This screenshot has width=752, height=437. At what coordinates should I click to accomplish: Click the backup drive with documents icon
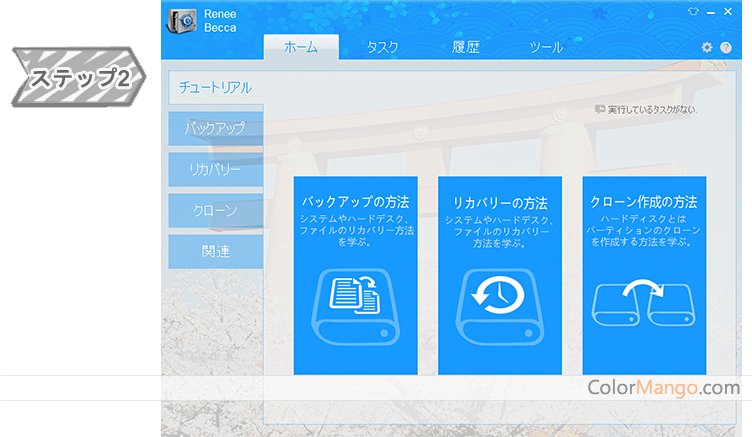click(355, 307)
